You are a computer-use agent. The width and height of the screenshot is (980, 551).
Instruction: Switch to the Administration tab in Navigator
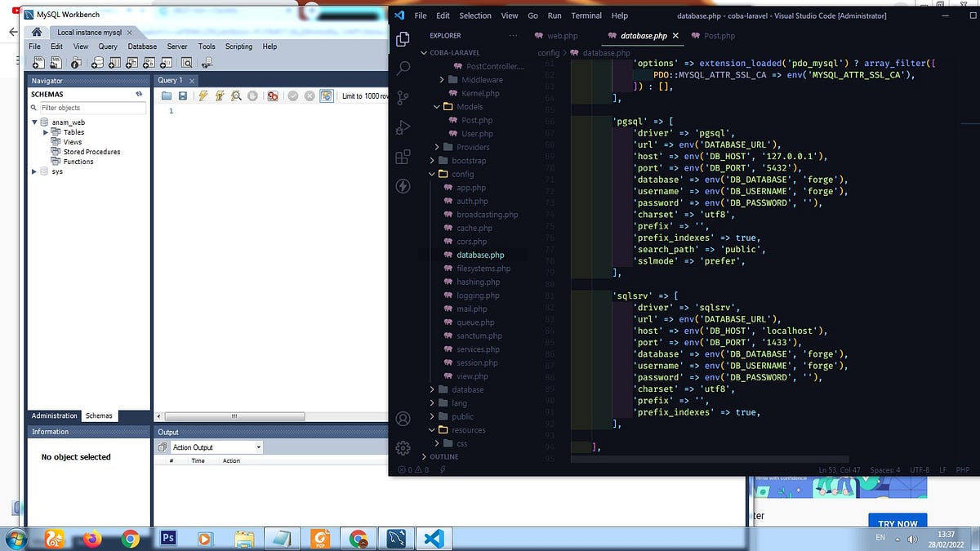click(x=55, y=415)
